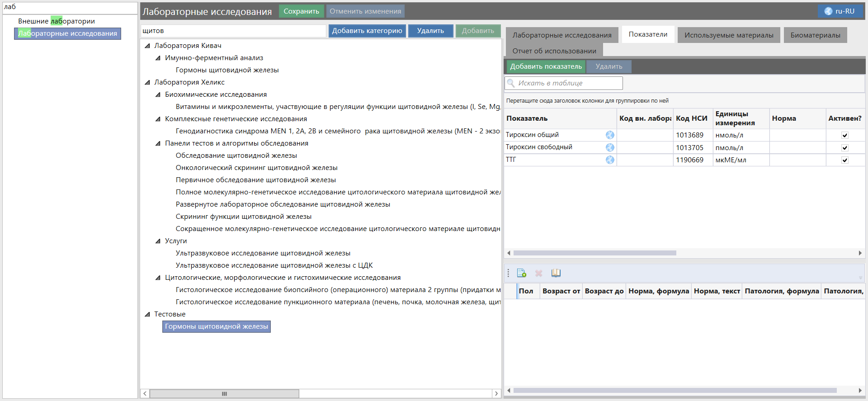Screen dimensions: 868x401
Task: Click the norms toolbar overflow arrow
Action: pos(860,277)
